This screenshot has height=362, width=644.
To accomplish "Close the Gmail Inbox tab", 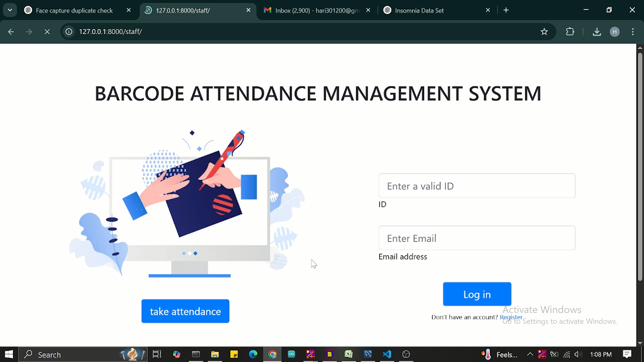I will [368, 10].
